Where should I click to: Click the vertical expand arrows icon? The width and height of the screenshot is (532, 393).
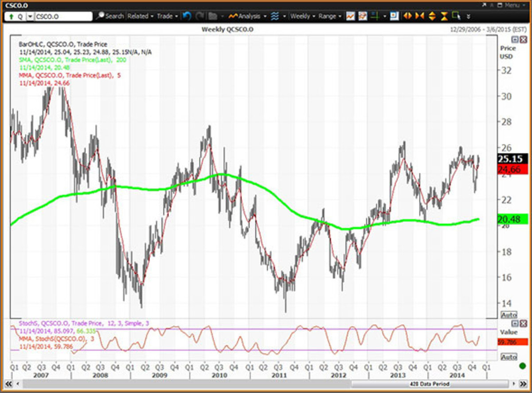(432, 16)
